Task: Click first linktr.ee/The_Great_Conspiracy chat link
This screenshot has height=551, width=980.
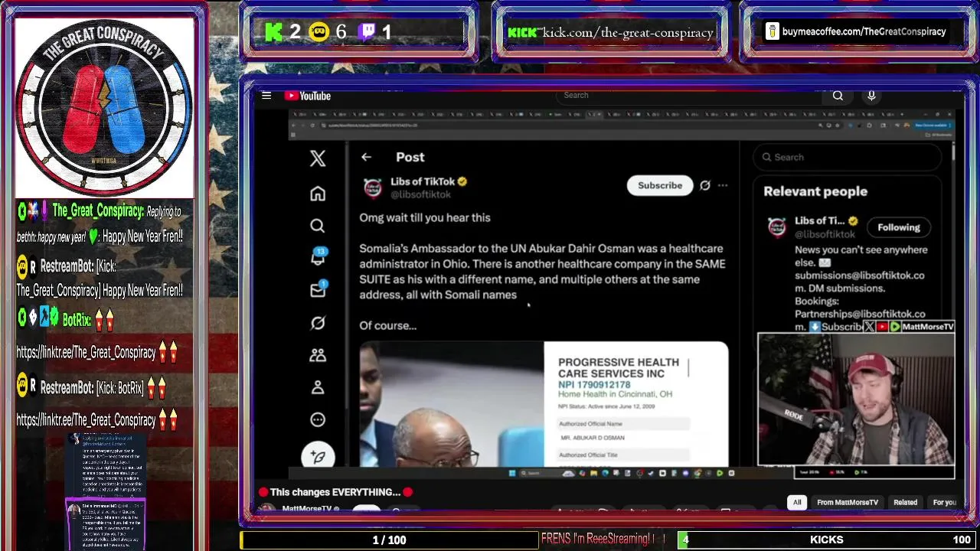Action: 87,353
